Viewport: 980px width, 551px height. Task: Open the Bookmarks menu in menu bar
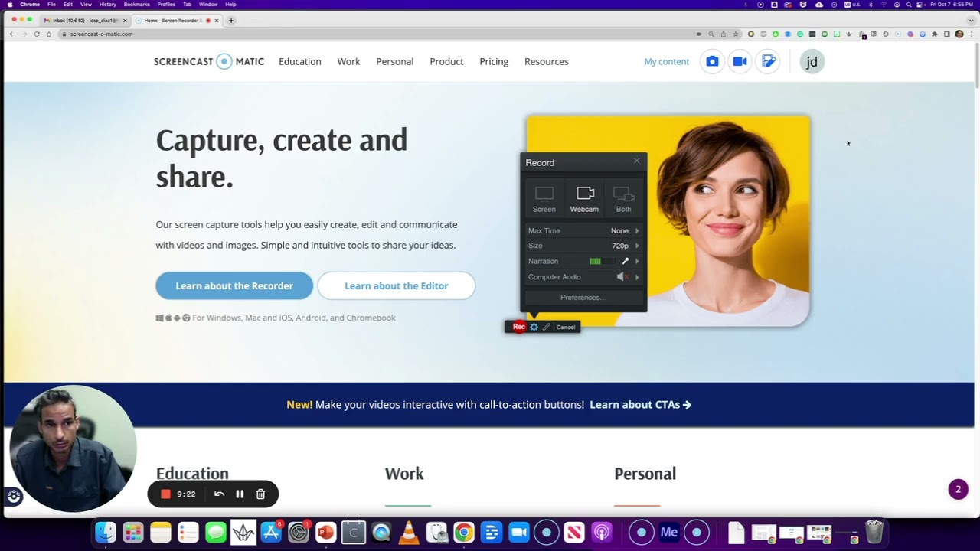137,5
